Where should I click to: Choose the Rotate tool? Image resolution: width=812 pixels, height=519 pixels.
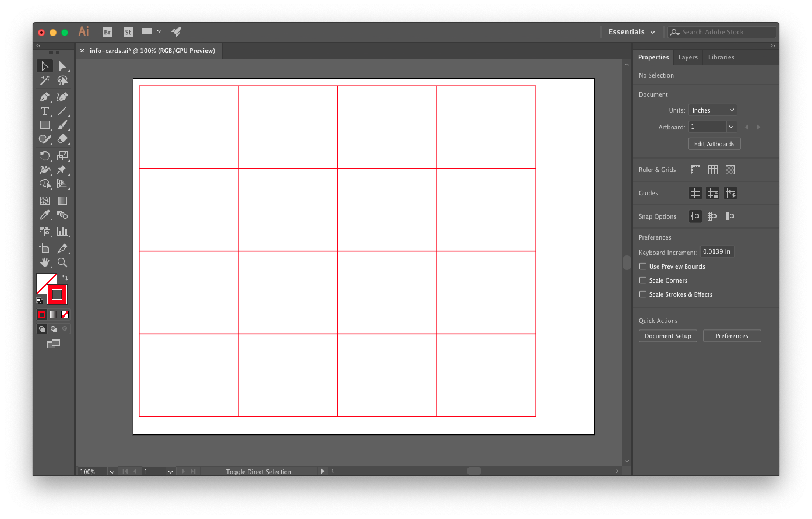(x=45, y=156)
